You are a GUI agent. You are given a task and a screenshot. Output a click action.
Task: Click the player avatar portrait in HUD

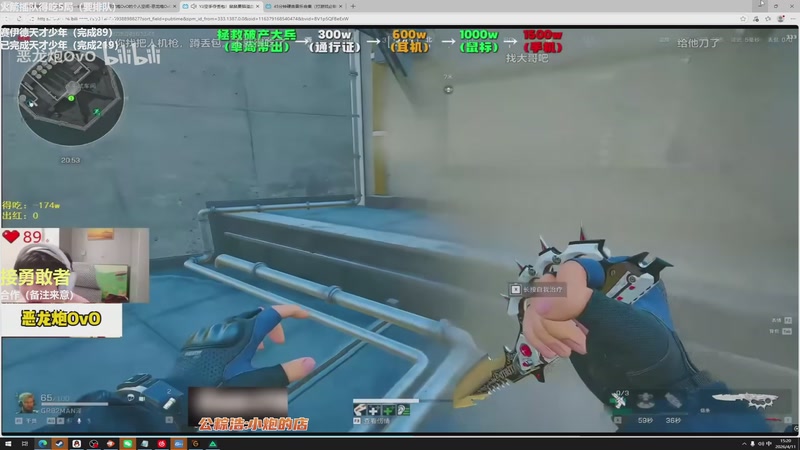27,403
